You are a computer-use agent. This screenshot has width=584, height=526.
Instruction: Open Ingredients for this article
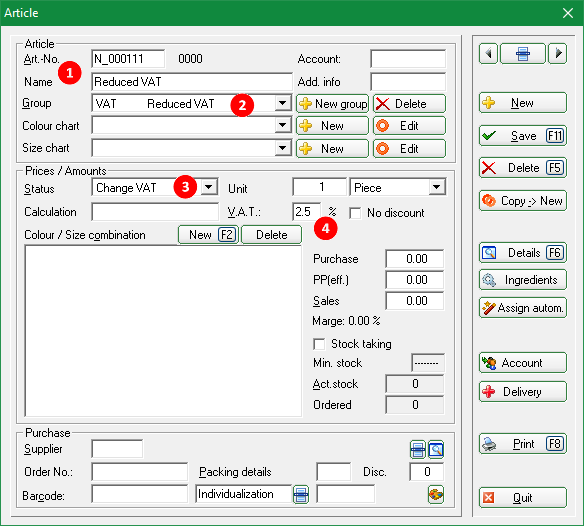523,280
